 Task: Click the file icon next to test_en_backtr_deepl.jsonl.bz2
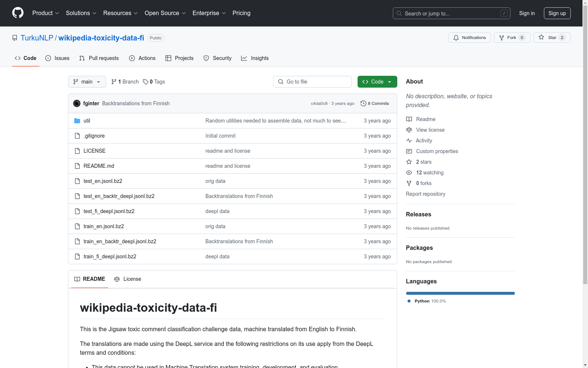tap(77, 196)
